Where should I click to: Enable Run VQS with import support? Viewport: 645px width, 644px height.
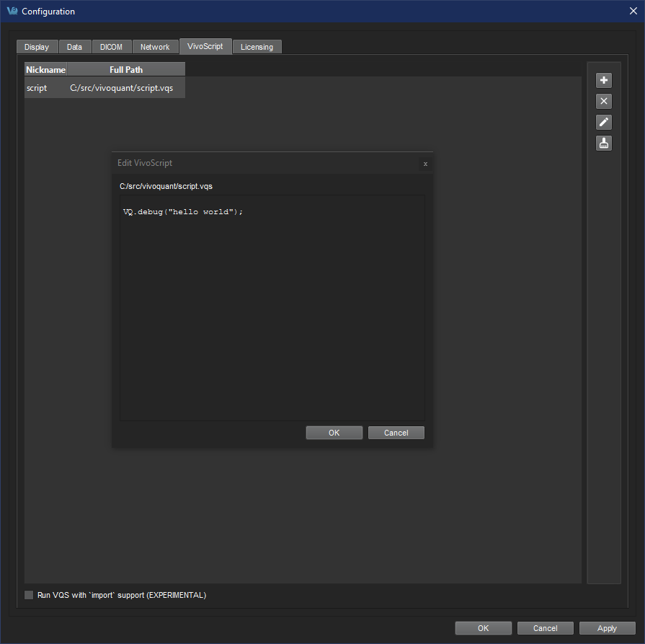click(x=29, y=595)
